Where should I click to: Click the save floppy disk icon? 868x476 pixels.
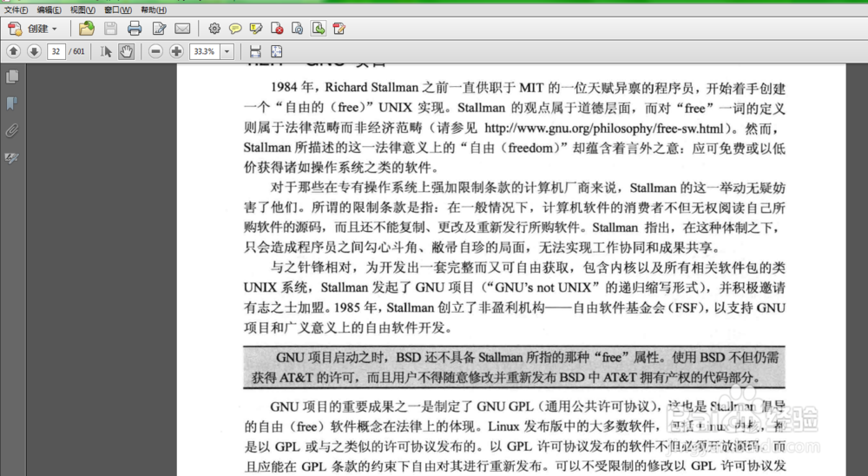(x=111, y=29)
